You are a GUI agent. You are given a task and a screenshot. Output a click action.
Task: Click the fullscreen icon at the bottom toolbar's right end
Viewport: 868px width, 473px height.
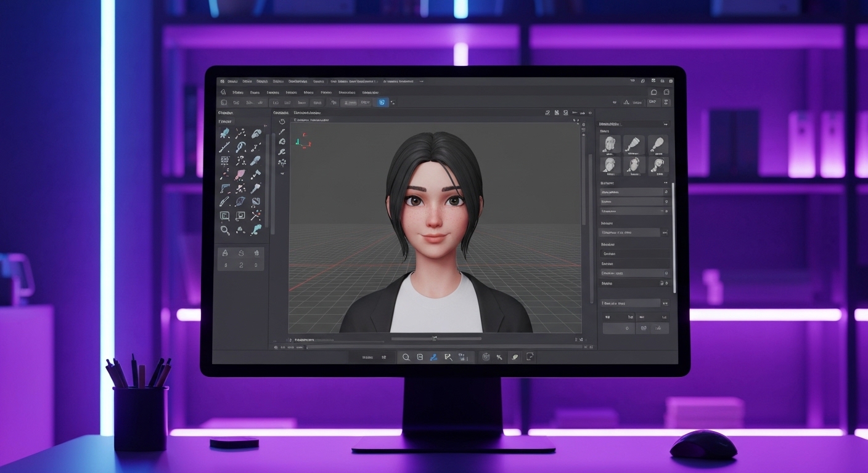(x=530, y=357)
